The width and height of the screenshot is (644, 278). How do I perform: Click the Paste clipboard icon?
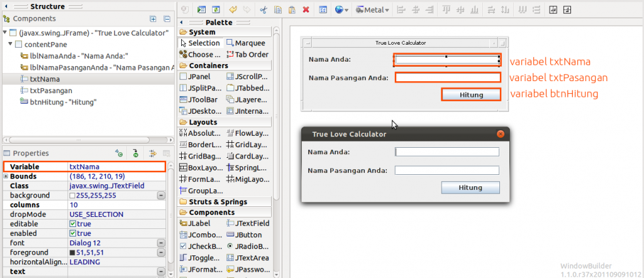(x=292, y=10)
